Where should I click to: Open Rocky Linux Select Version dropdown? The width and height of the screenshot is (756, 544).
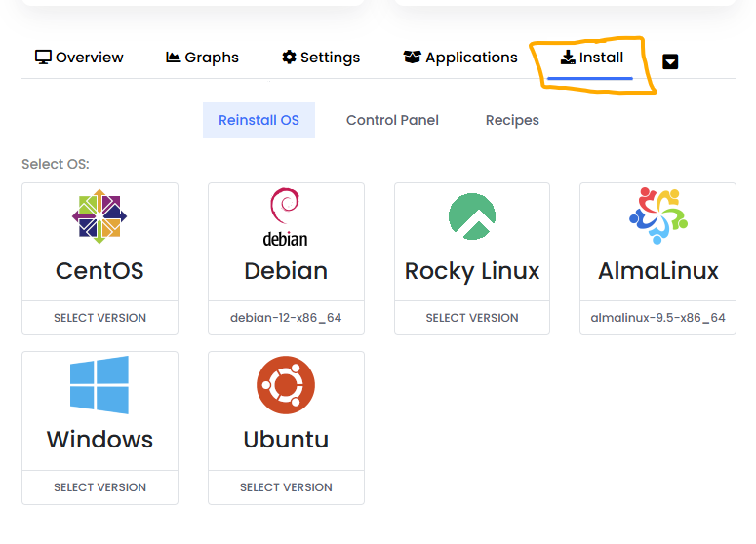[471, 318]
